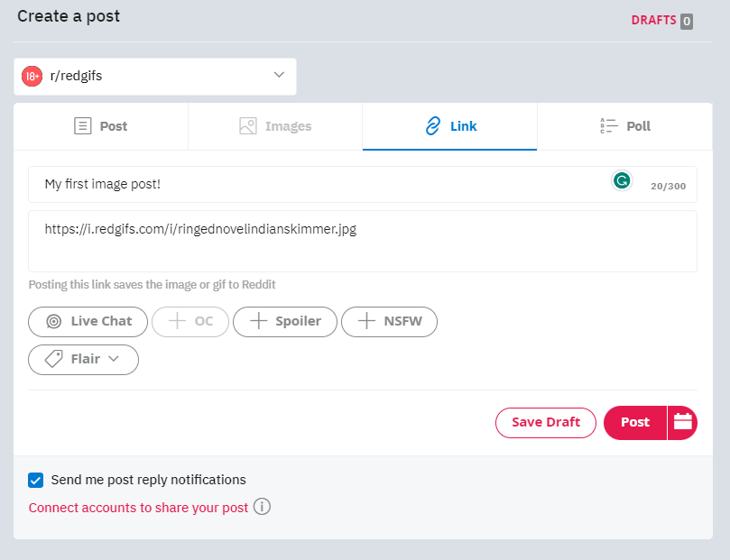Click into the URL input field

(x=363, y=241)
